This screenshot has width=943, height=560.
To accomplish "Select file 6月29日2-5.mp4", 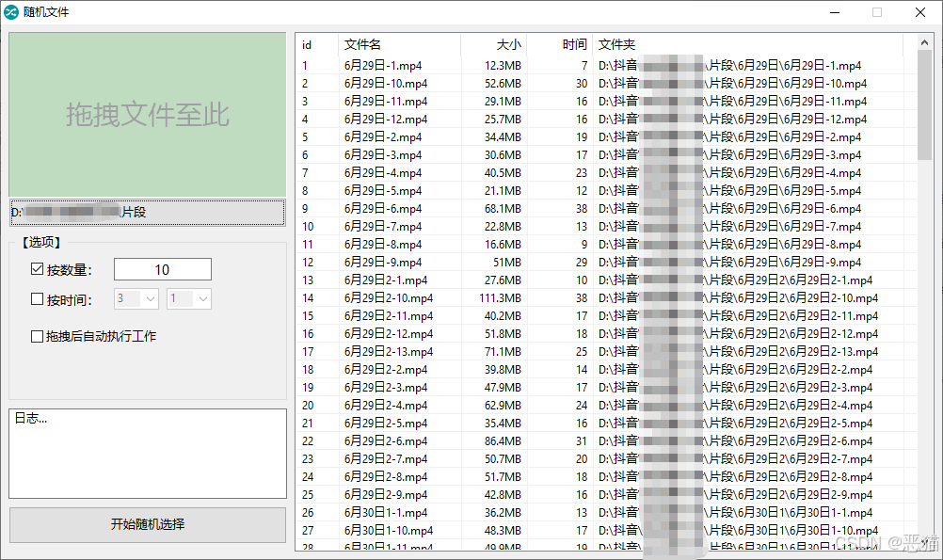I will [x=386, y=424].
